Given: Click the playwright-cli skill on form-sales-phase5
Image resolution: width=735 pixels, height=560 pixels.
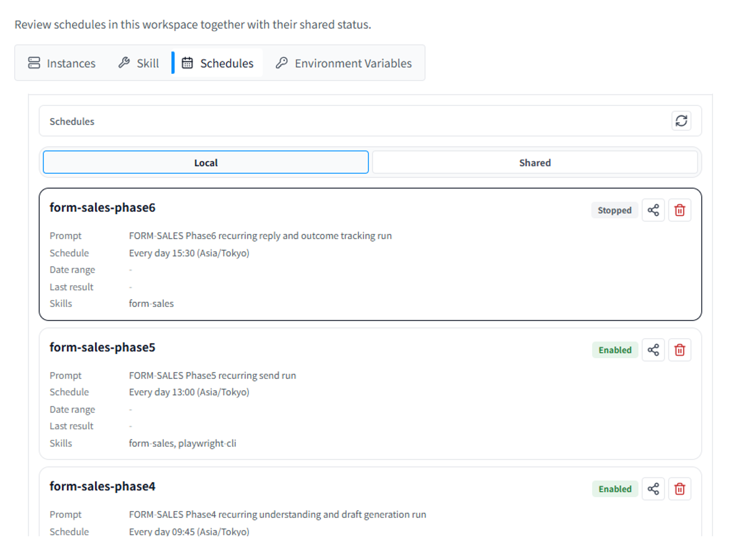Looking at the screenshot, I should coord(208,443).
